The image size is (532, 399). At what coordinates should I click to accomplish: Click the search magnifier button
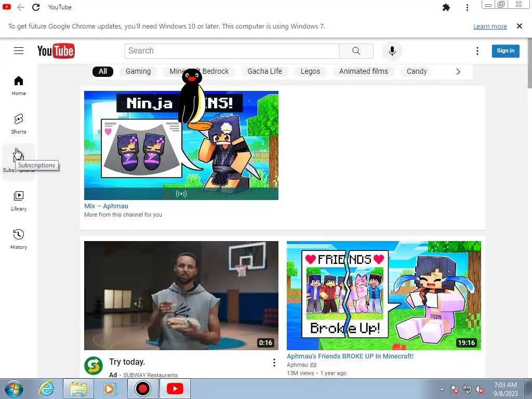[356, 51]
